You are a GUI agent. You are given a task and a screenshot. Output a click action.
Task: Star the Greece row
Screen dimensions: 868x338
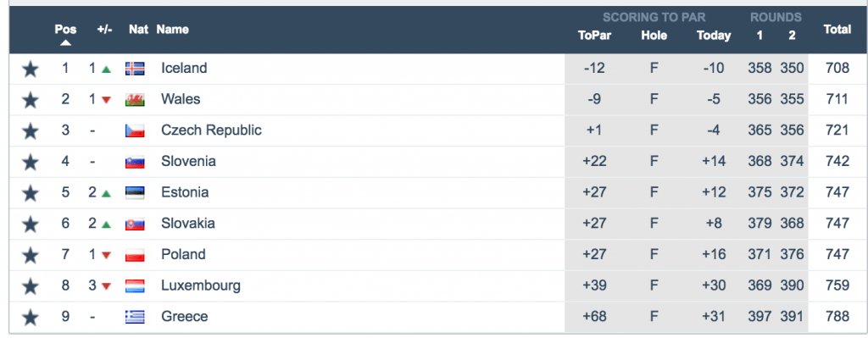click(31, 318)
